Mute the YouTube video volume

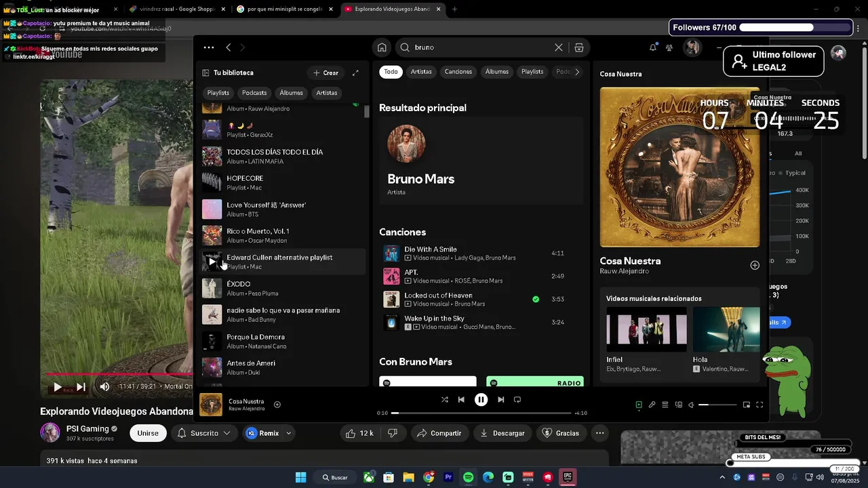click(x=104, y=387)
